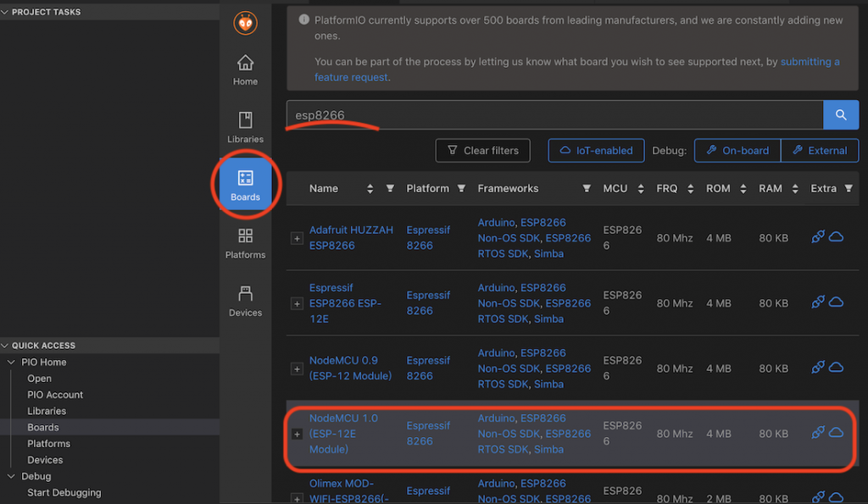Expand the Olimex MOD-WIFI-ESP8266 row

coord(297,499)
